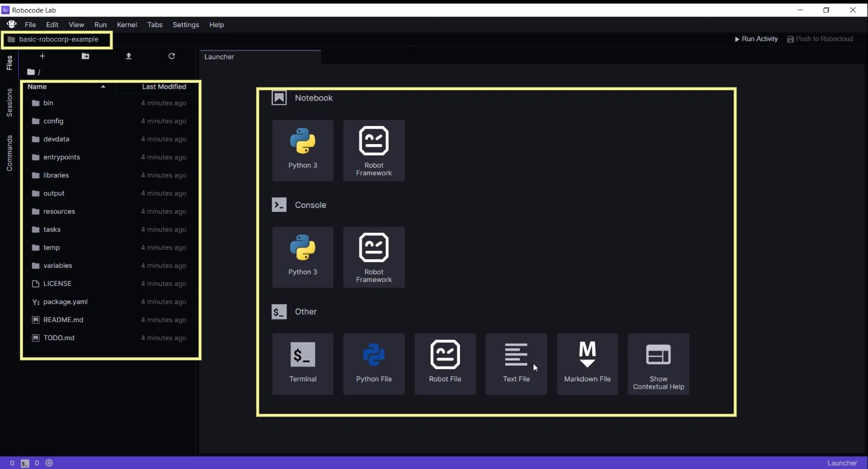This screenshot has width=868, height=469.
Task: Select the entrypoints folder
Action: [110, 157]
